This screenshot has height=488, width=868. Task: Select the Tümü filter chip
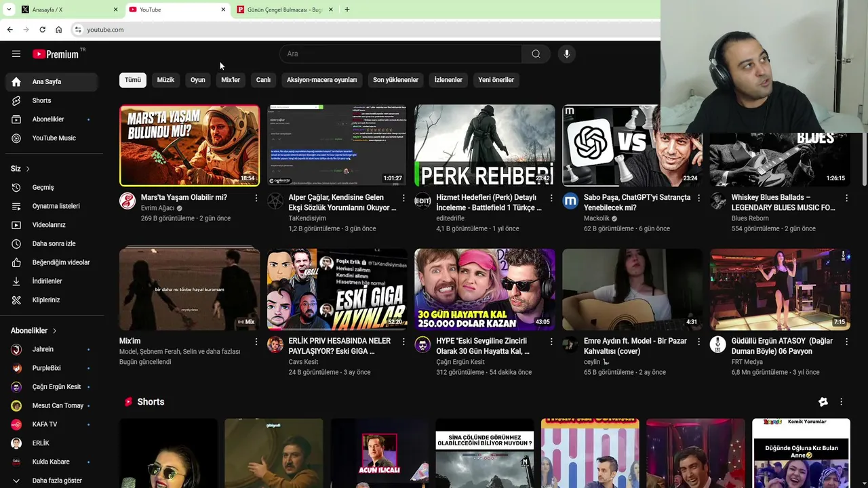click(133, 80)
